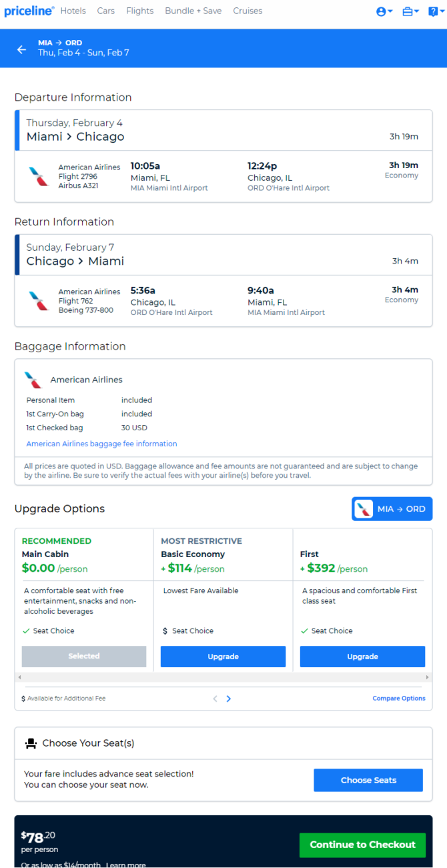Screen dimensions: 447x868
Task: Click previous arrow in upgrade options carousel
Action: 215,699
